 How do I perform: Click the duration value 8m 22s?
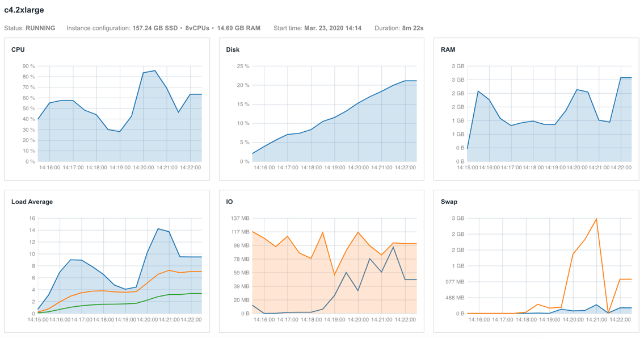pos(413,28)
